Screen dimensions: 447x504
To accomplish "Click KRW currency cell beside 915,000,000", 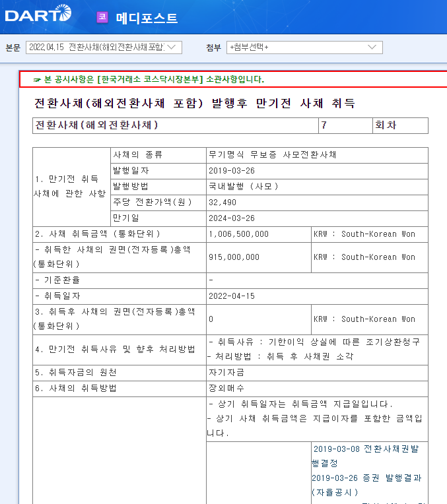I will [370, 257].
